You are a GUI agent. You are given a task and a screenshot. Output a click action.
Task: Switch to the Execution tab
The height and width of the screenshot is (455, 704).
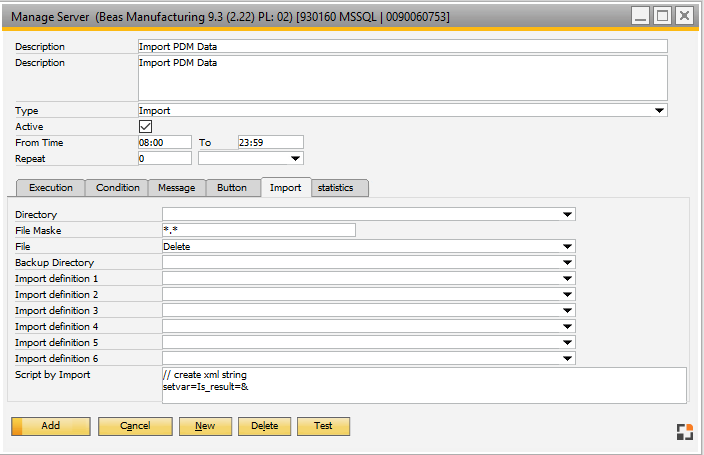[50, 188]
